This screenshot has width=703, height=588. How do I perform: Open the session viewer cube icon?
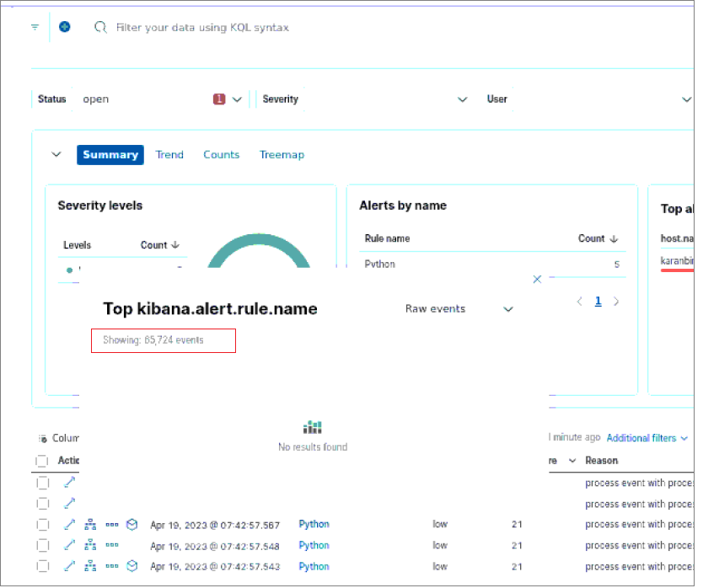(131, 524)
